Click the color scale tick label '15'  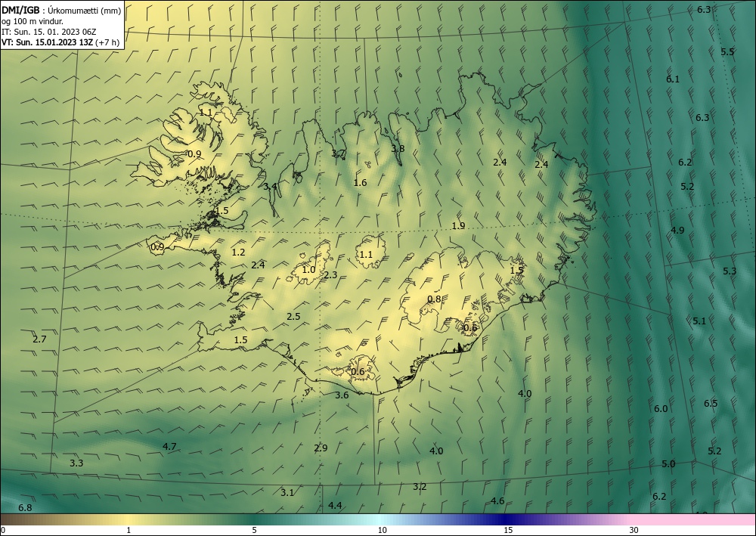508,530
